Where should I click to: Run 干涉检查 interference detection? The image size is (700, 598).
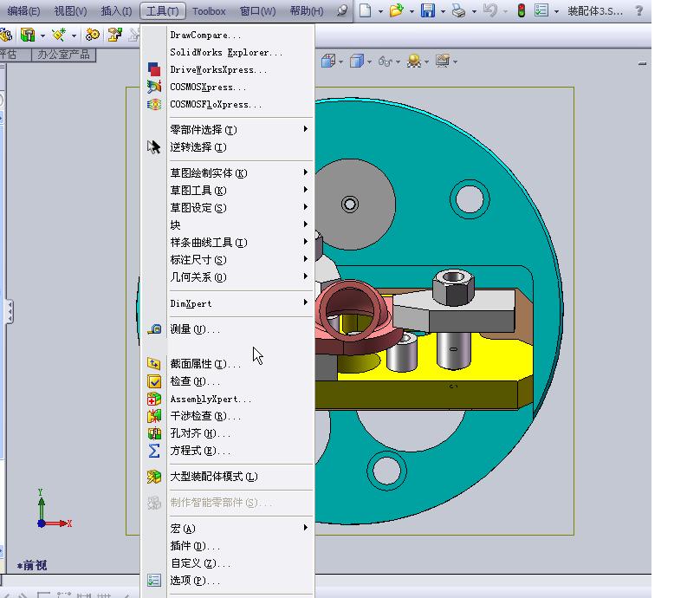tap(205, 416)
